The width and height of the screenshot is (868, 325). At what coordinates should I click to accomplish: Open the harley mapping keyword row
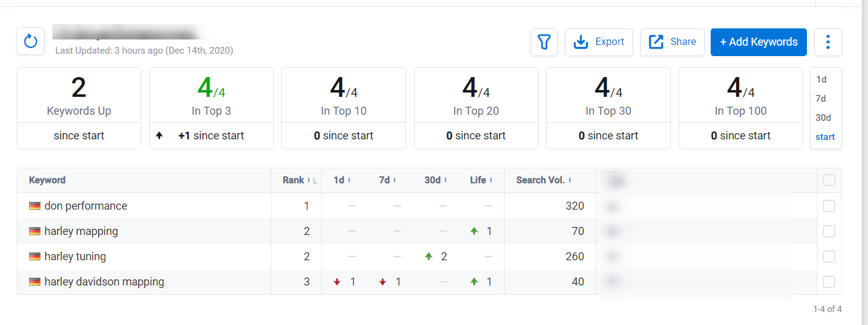(x=81, y=231)
